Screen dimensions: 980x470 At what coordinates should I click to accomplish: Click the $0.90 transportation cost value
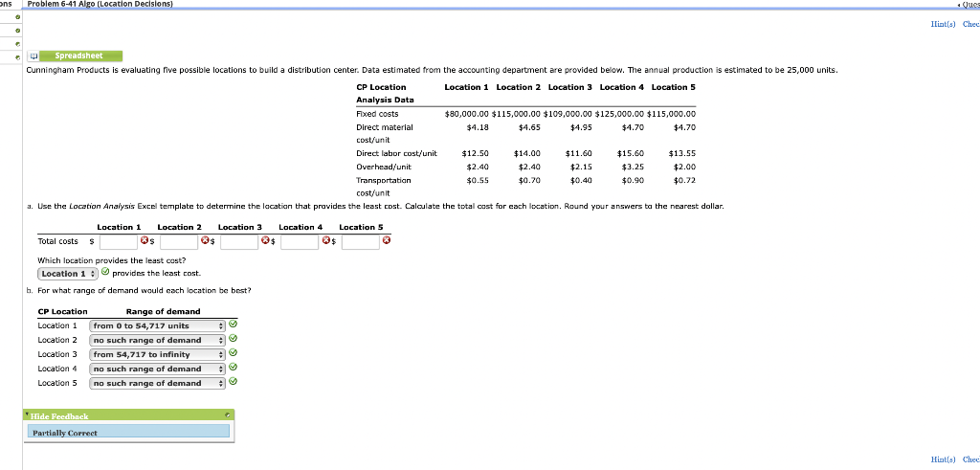point(634,180)
